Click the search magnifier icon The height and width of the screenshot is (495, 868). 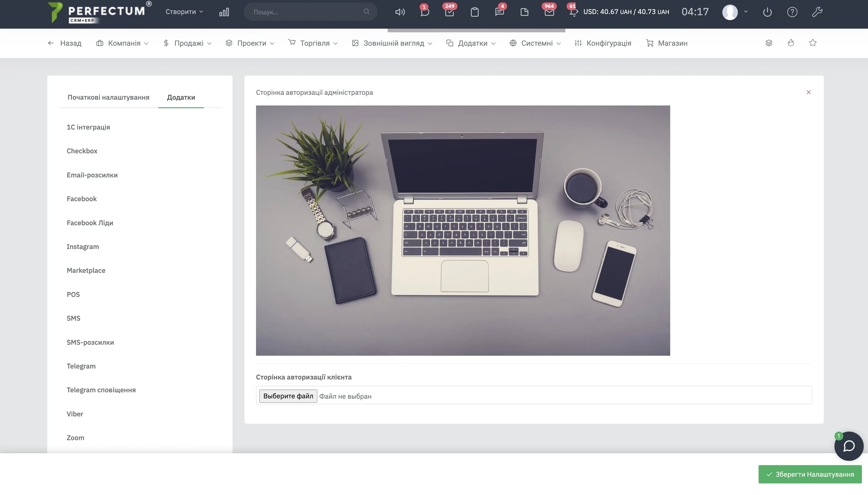tap(366, 12)
